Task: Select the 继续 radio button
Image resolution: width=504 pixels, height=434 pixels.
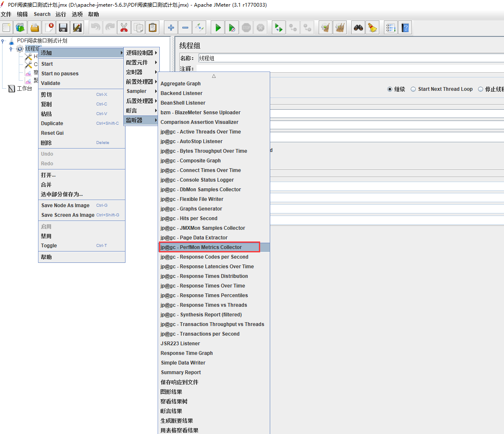Action: point(390,89)
